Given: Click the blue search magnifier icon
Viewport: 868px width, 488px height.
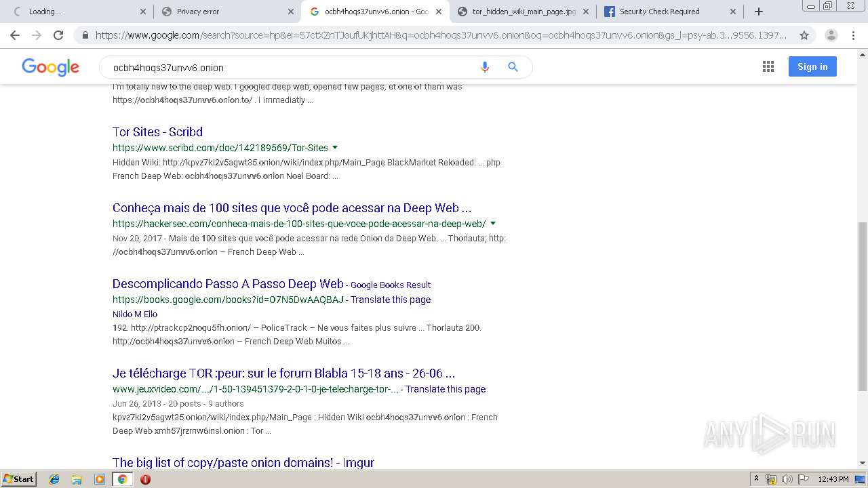Looking at the screenshot, I should pos(513,67).
